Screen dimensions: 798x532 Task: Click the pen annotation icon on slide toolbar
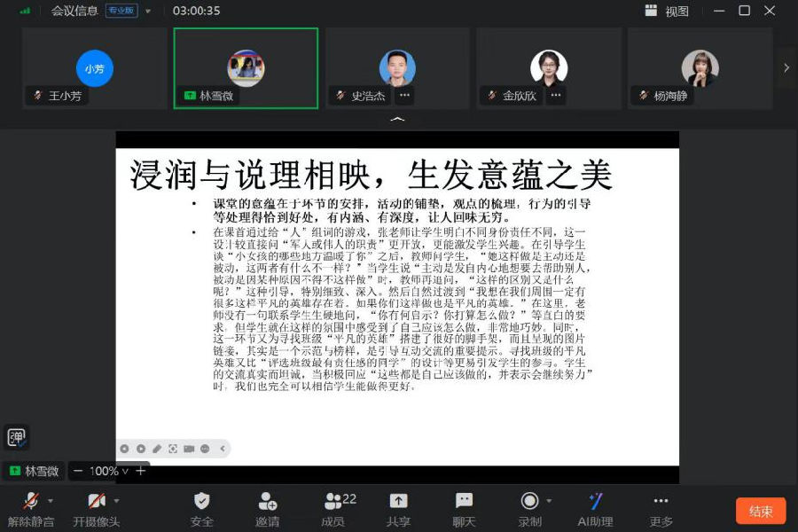tap(157, 449)
